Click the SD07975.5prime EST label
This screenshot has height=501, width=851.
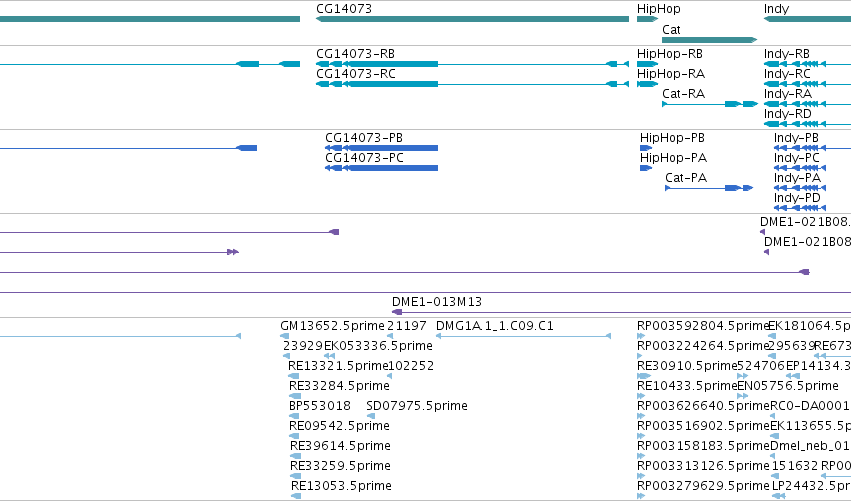coord(417,406)
